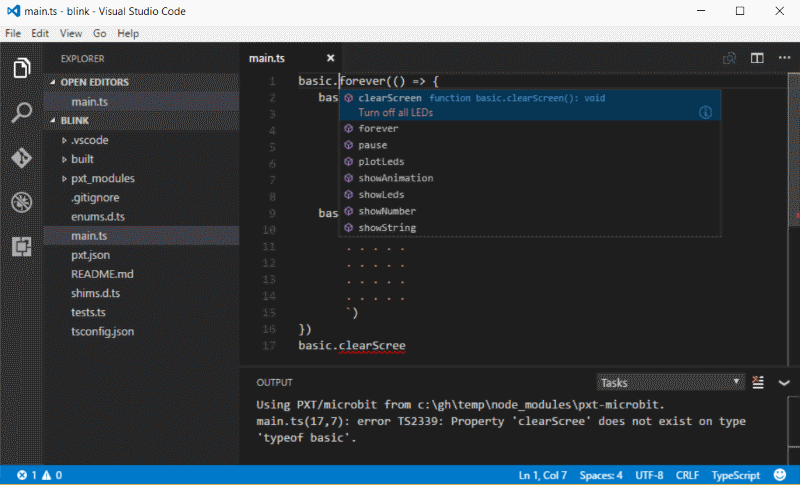Viewport: 800px width, 485px height.
Task: Expand the pxt_modules folder
Action: point(102,178)
